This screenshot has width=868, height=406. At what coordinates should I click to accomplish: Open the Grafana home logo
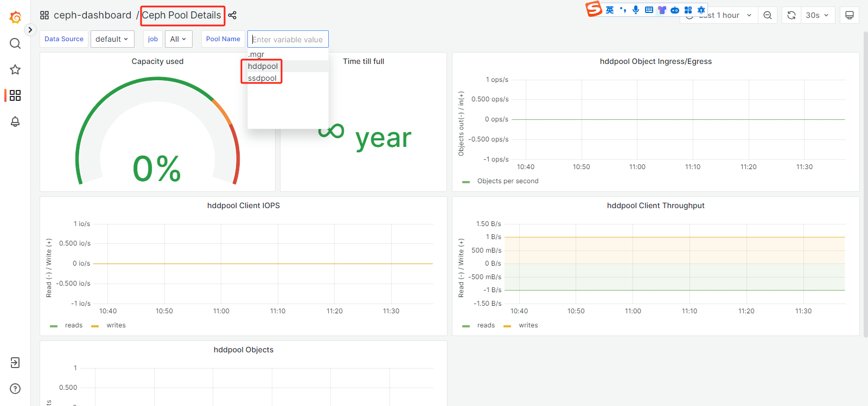[15, 17]
